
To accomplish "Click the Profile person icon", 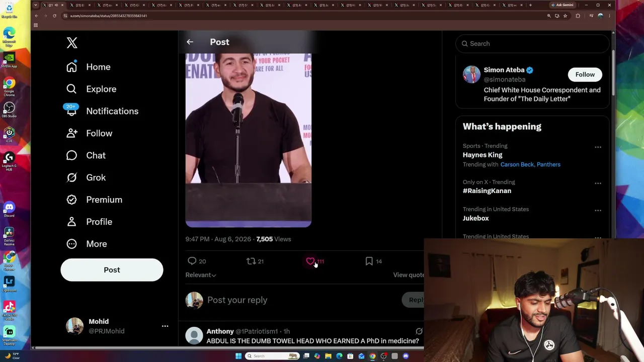I will coord(71,222).
